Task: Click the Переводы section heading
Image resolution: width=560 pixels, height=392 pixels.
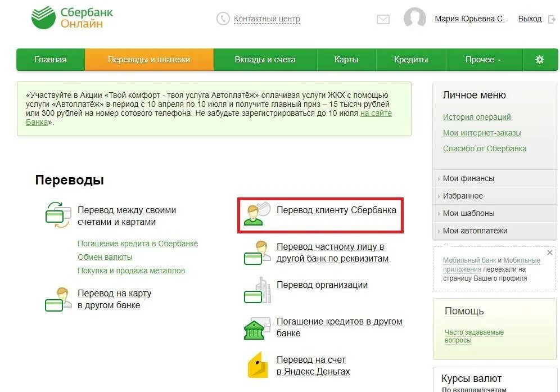Action: point(70,180)
